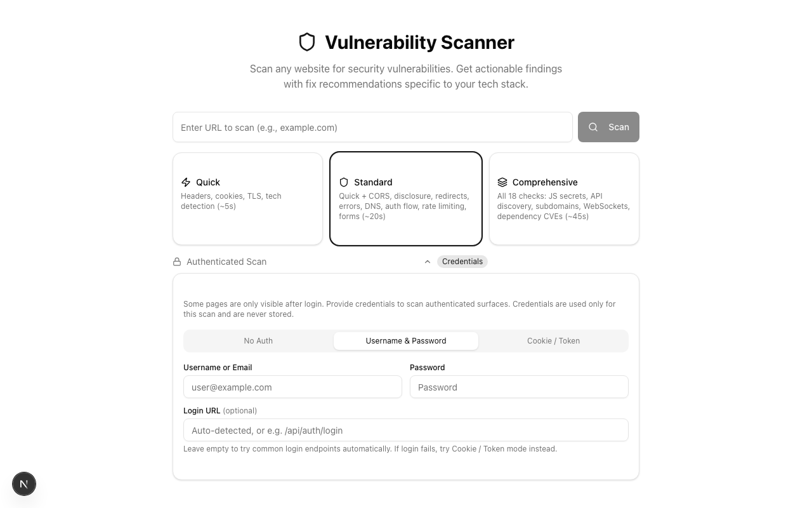Expand the Quick card's scan details
812x508 pixels.
tap(247, 198)
